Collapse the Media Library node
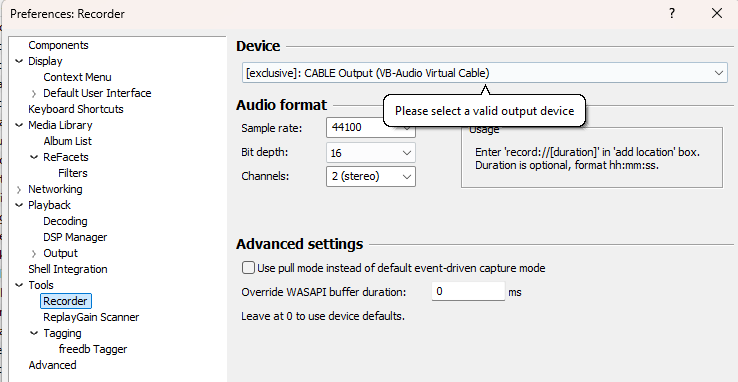 (19, 125)
